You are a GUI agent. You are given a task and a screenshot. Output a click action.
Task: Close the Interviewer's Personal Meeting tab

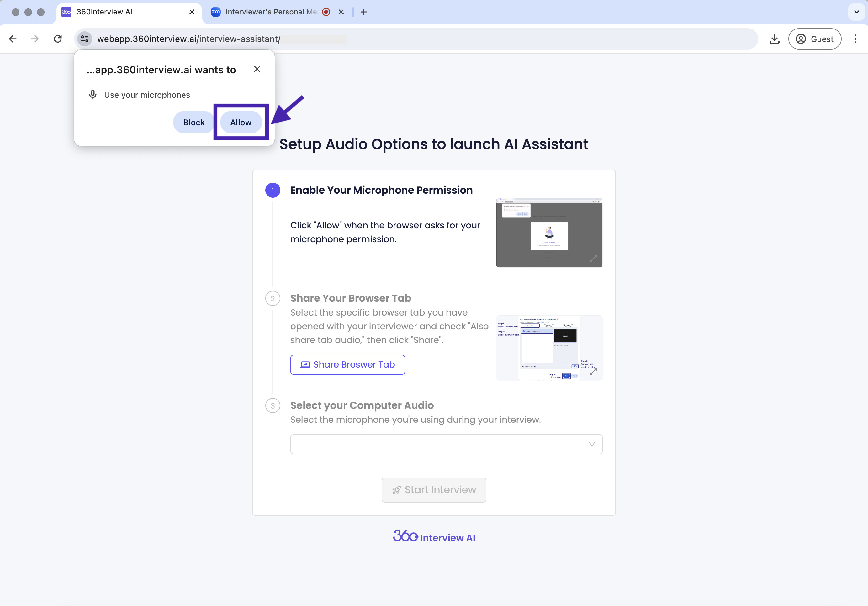tap(341, 12)
